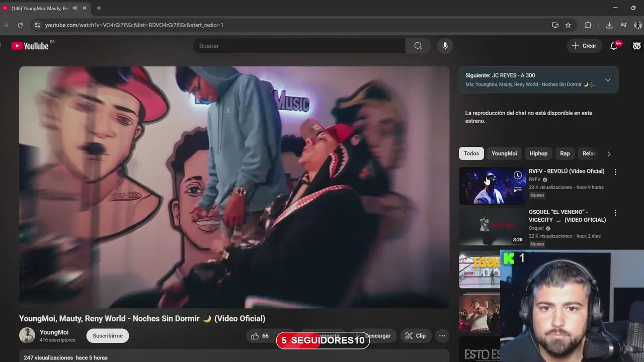Add REVOLÚ to Watch Later clock icon

tap(518, 175)
